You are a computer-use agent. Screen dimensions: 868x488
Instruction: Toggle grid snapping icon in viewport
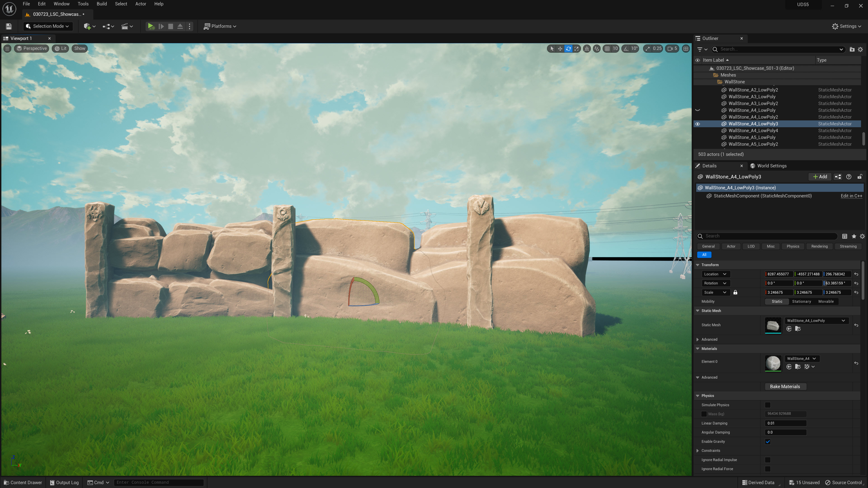pos(607,49)
